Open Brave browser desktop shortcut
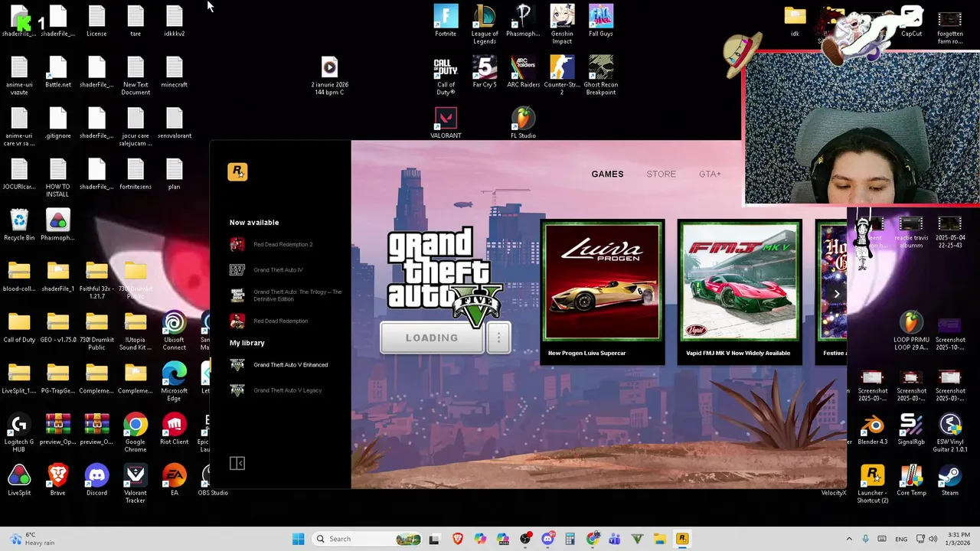The image size is (980, 551). (57, 481)
